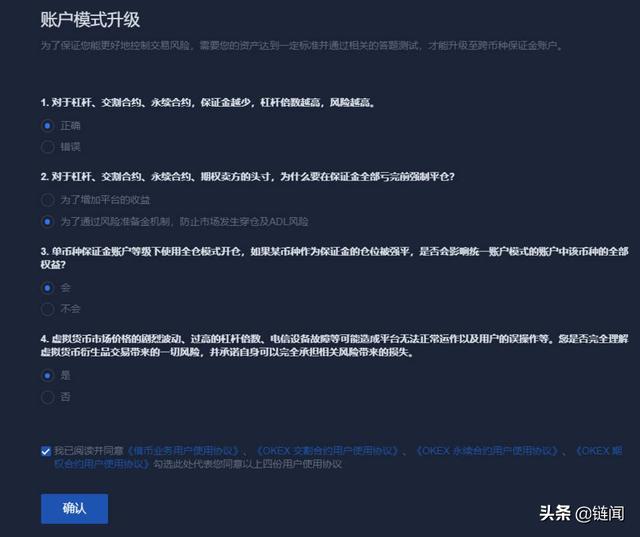Open the OKEX 交割合约用户使用协议 link
Image resolution: width=640 pixels, height=537 pixels.
tap(327, 451)
